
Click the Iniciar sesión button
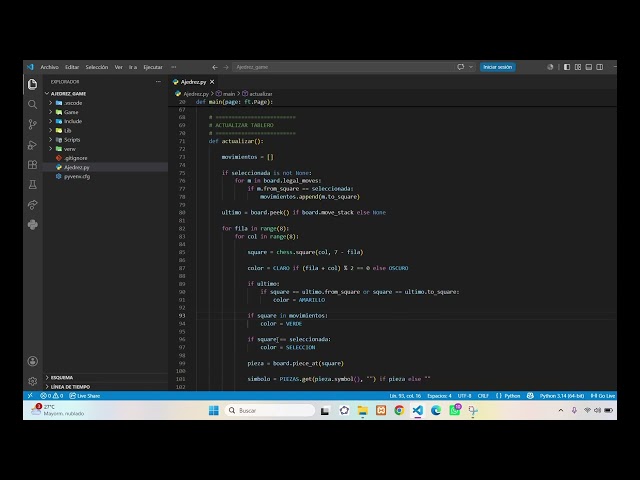tap(498, 67)
